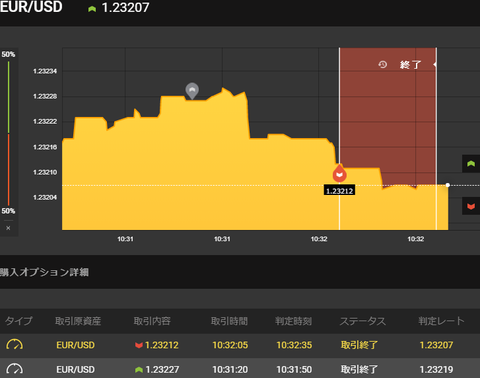Click the 1.23222 price axis label
The height and width of the screenshot is (378, 480).
(x=45, y=121)
